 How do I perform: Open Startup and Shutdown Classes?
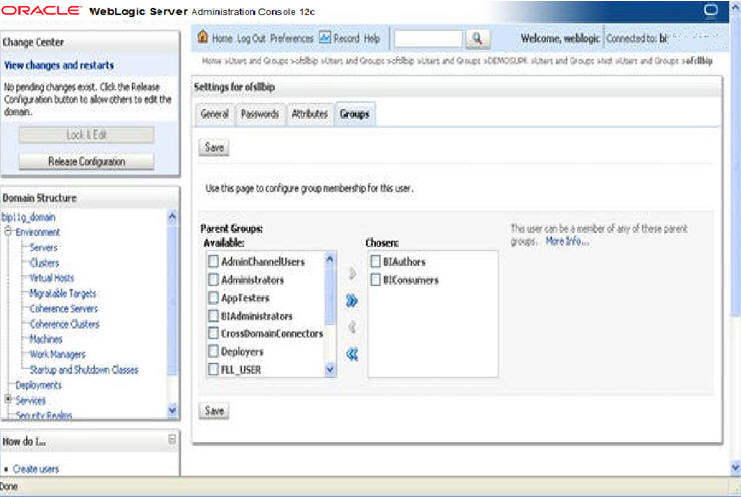(84, 370)
